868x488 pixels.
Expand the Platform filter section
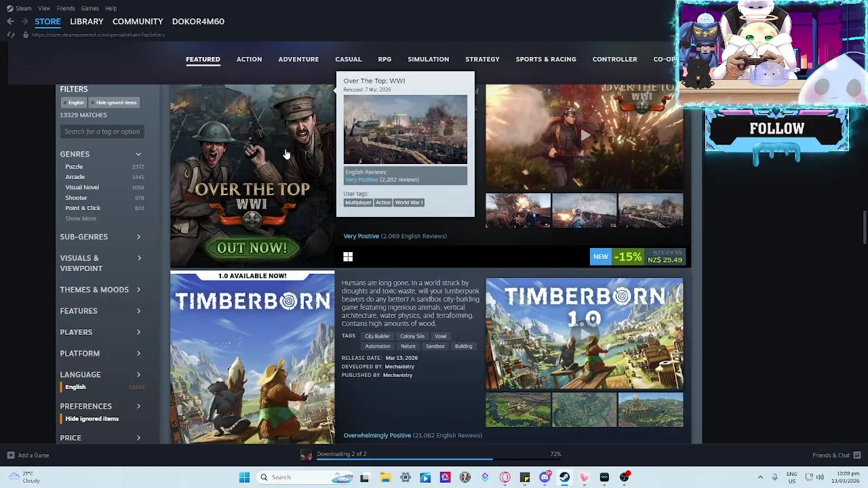pos(100,353)
